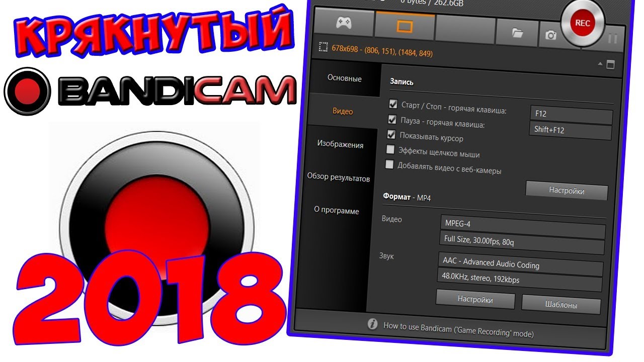This screenshot has width=644, height=362.
Task: Click the info icon in the bottom bar
Action: pos(372,324)
